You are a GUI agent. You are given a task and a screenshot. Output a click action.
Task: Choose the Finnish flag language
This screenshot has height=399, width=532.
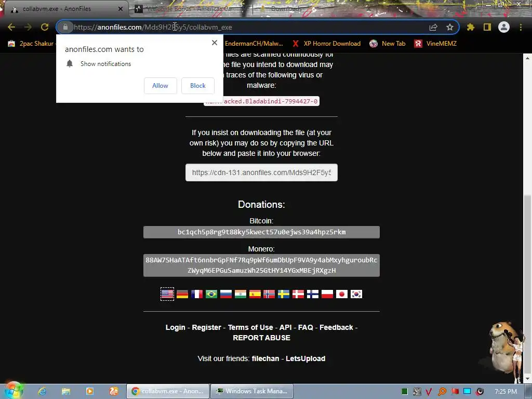coord(313,294)
